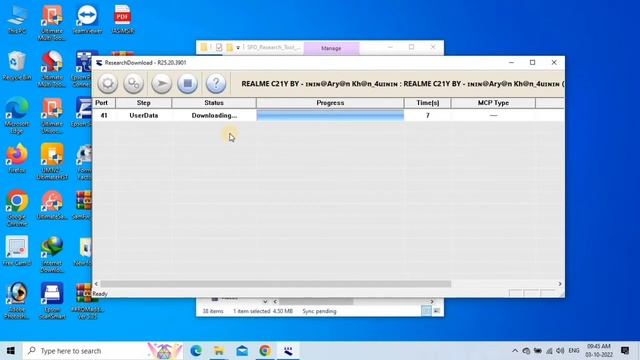Viewport: 640px width, 360px height.
Task: Select Ultimate Multi Tool icon beside Recycle Bin
Action: [52, 69]
